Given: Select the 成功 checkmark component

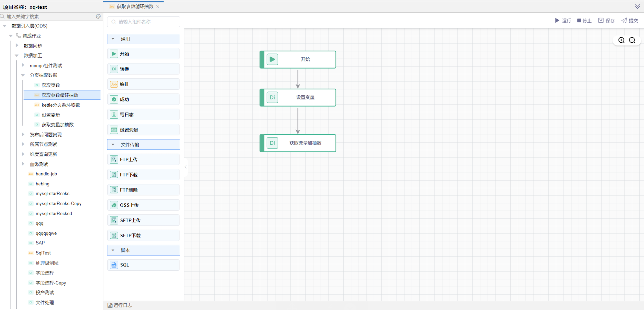Looking at the screenshot, I should click(x=114, y=99).
